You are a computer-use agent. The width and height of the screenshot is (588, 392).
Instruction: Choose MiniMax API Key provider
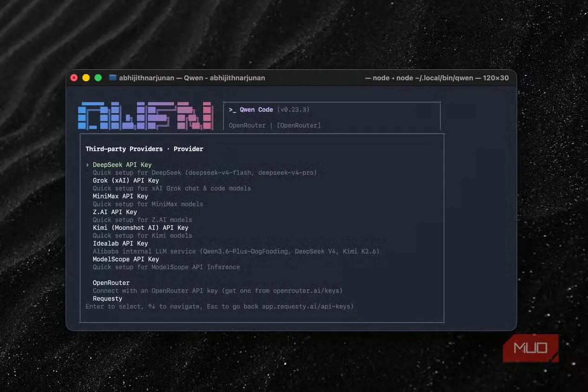tap(120, 196)
